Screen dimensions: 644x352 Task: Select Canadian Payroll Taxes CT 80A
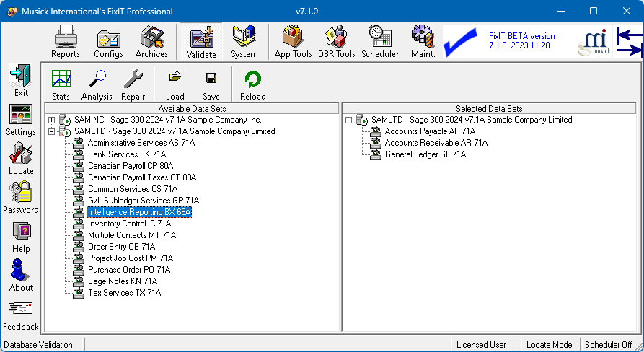click(142, 177)
